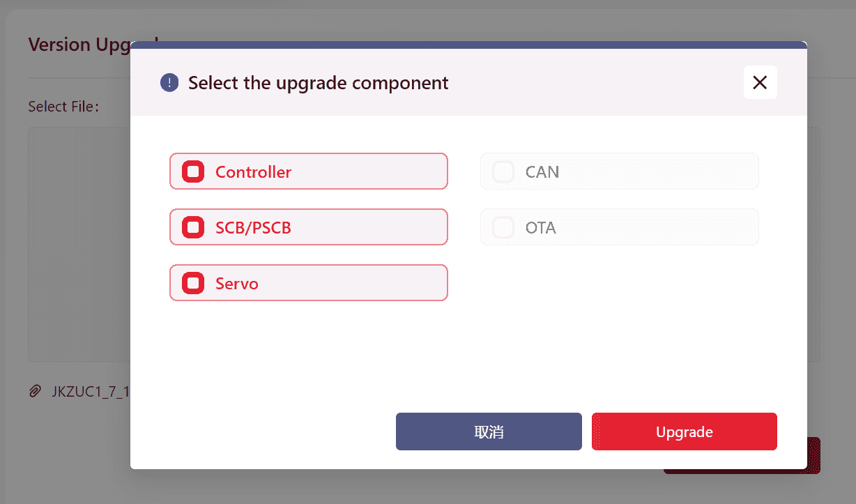The image size is (856, 504).
Task: Click the SCB/PSCB label text
Action: click(253, 228)
